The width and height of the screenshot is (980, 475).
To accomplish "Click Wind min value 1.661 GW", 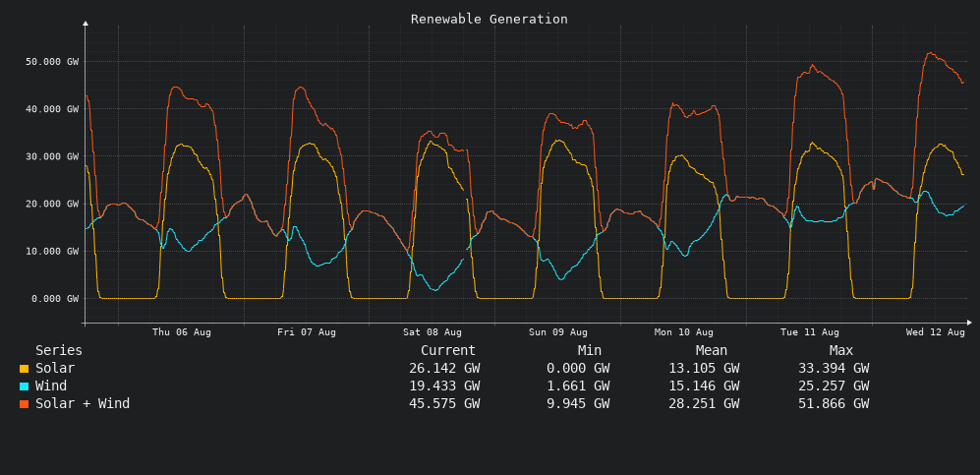I will click(578, 386).
